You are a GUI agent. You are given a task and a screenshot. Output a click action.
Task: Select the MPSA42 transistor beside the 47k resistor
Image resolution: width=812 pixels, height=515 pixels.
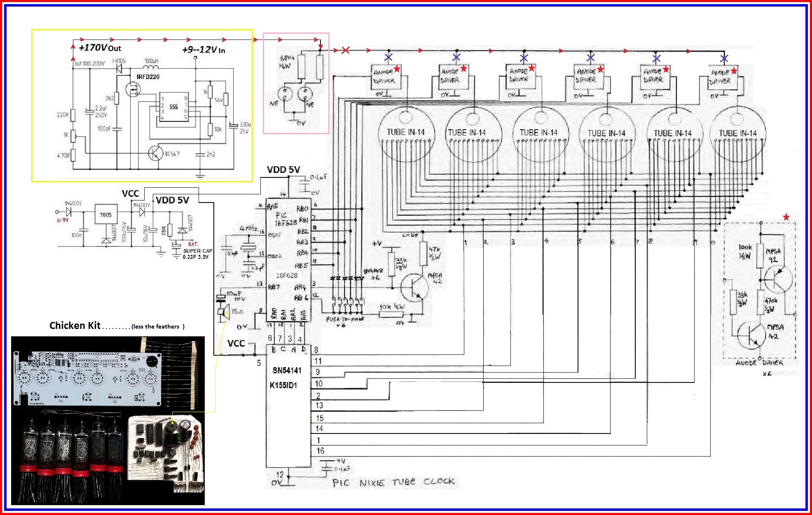[414, 287]
